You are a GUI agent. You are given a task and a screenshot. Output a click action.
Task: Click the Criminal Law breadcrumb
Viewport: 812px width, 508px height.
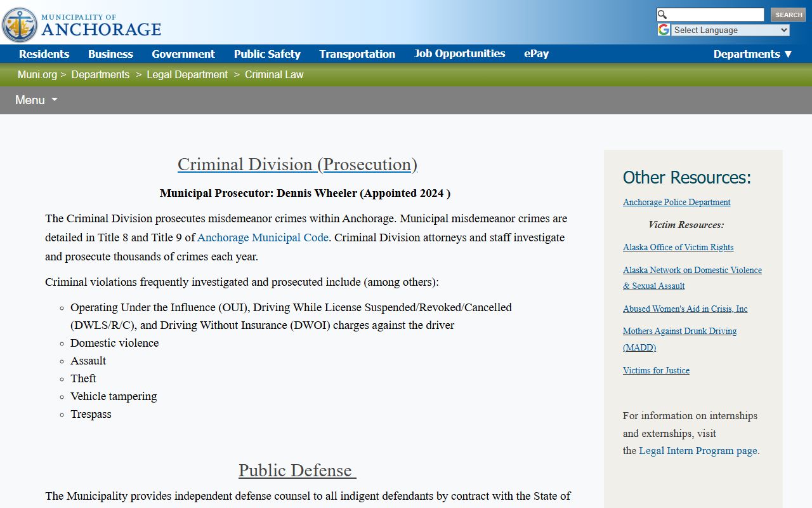pos(274,74)
